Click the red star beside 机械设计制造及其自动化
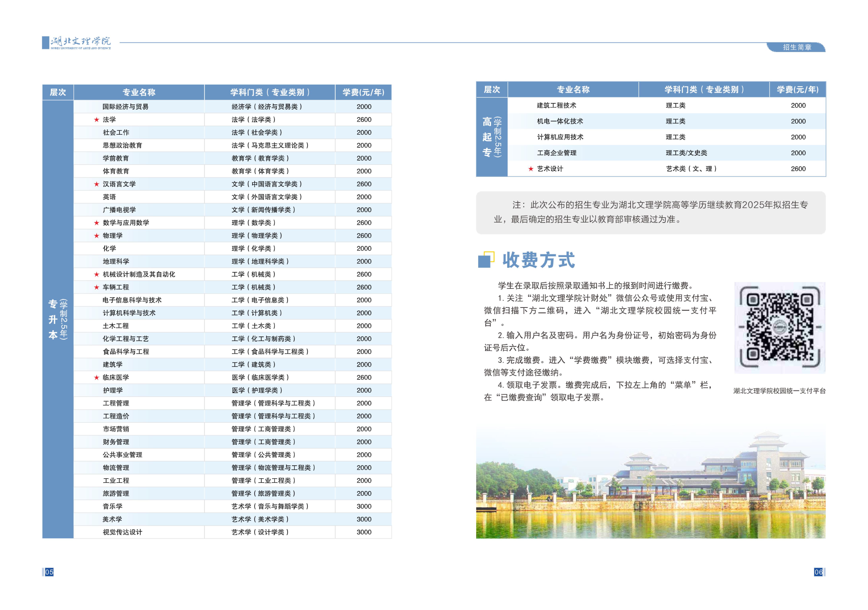868x610 pixels. click(x=96, y=274)
